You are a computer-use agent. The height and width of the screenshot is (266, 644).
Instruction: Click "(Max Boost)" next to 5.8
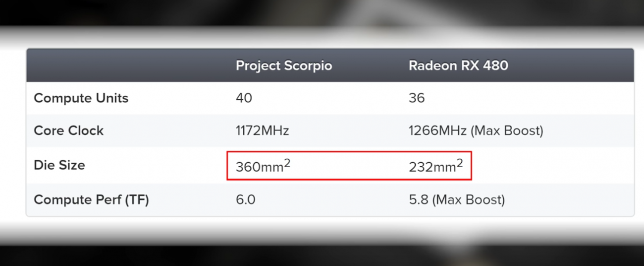(469, 200)
